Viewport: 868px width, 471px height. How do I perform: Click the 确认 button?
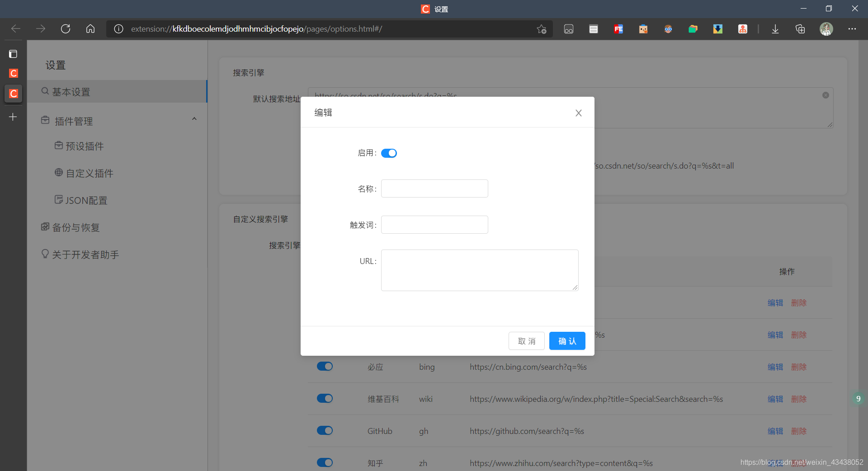[567, 341]
